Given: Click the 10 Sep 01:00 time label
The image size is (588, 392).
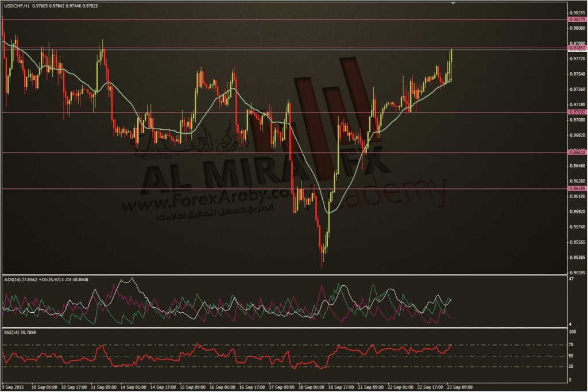Looking at the screenshot, I should pyautogui.click(x=44, y=387).
